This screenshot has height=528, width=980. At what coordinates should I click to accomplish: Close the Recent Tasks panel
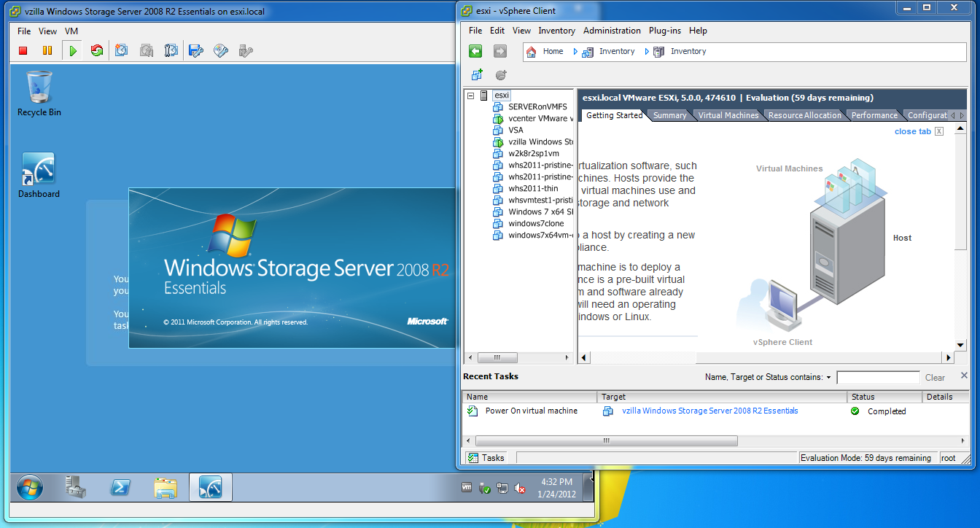pyautogui.click(x=964, y=376)
